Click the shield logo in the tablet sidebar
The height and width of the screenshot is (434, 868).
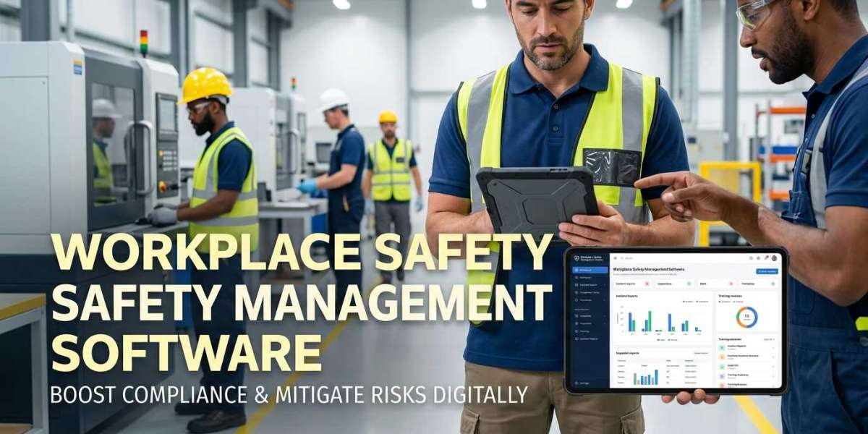576,258
